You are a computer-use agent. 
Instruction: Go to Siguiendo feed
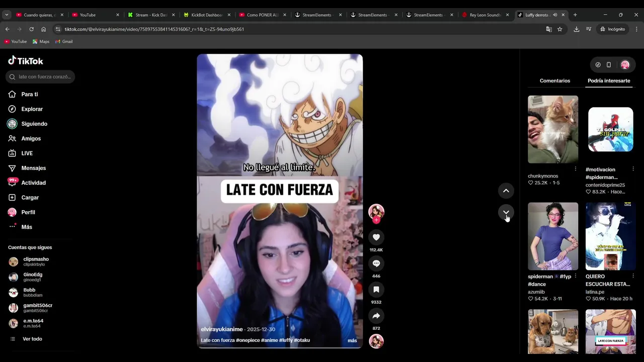[x=28, y=124]
